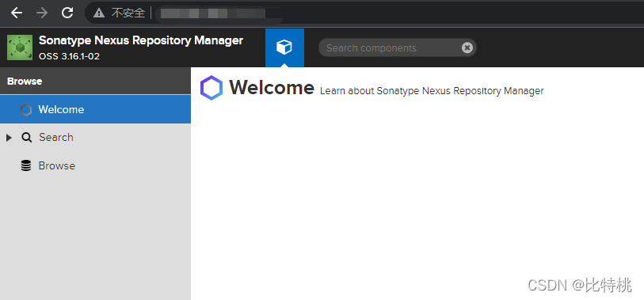This screenshot has height=300, width=644.
Task: Click the large Welcome hexagon logo
Action: tap(211, 88)
